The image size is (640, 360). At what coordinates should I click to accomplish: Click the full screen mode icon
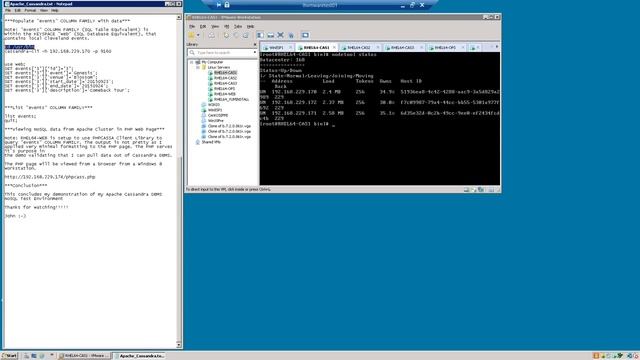[x=280, y=35]
